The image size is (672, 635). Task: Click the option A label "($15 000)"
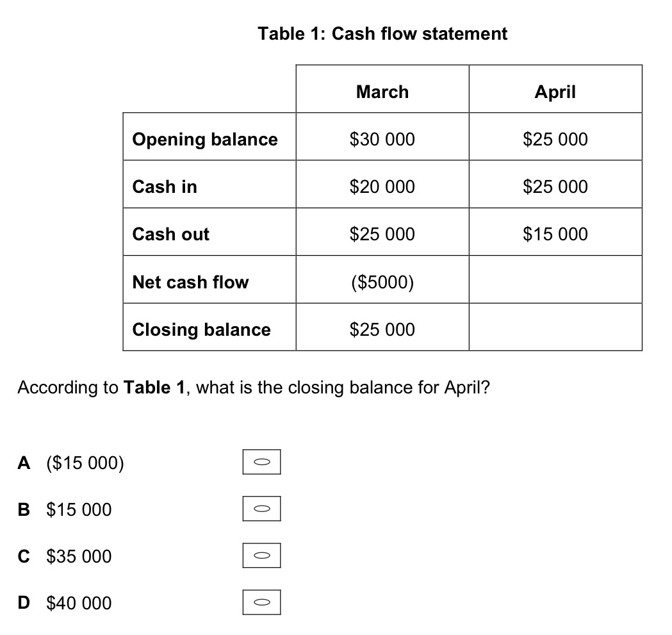pos(85,462)
